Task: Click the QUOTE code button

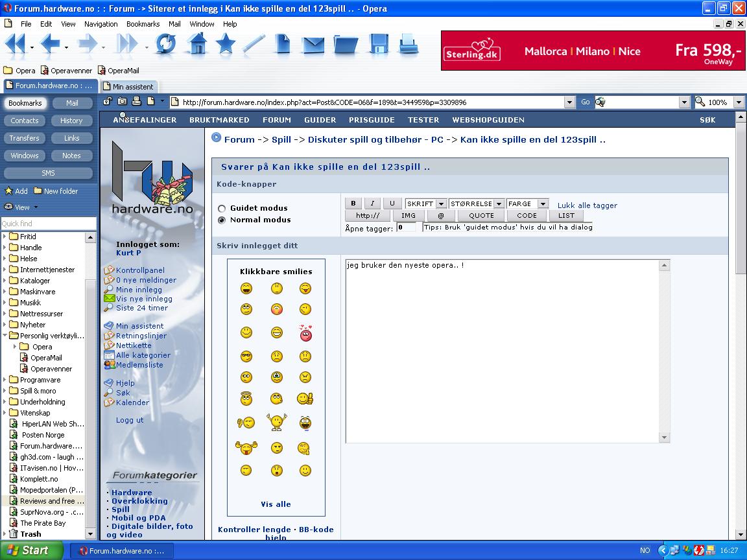Action: tap(481, 216)
